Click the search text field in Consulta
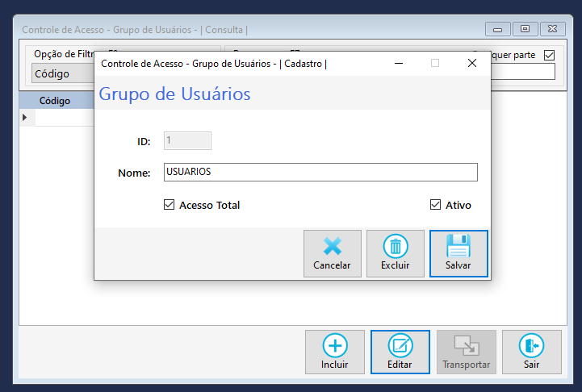The width and height of the screenshot is (582, 392). pos(523,71)
